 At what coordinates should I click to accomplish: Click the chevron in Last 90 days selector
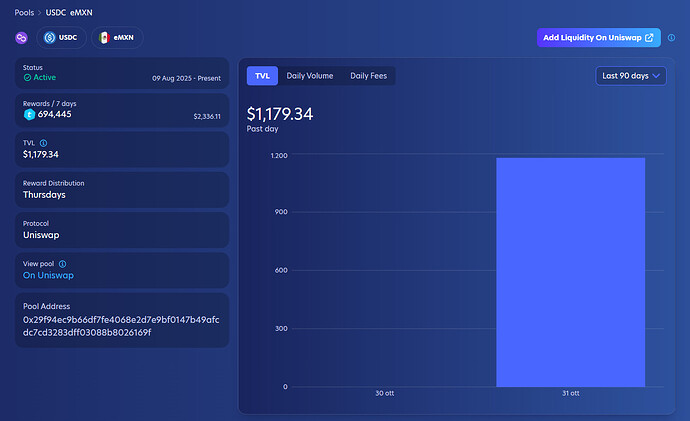point(656,76)
